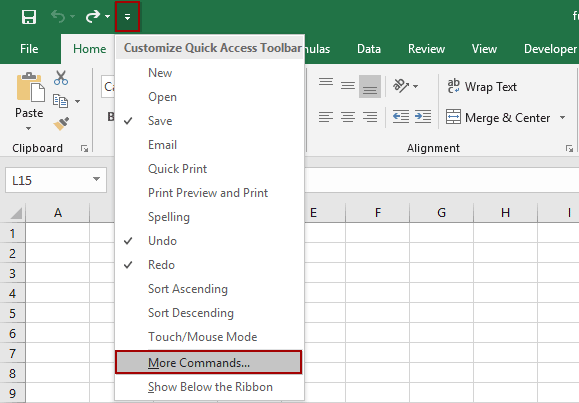This screenshot has height=403, width=579.
Task: Click the Orientation text angle icon
Action: [401, 86]
